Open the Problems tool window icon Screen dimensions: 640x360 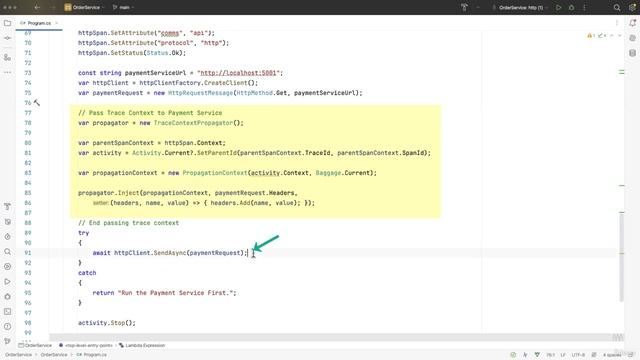pyautogui.click(x=7, y=327)
